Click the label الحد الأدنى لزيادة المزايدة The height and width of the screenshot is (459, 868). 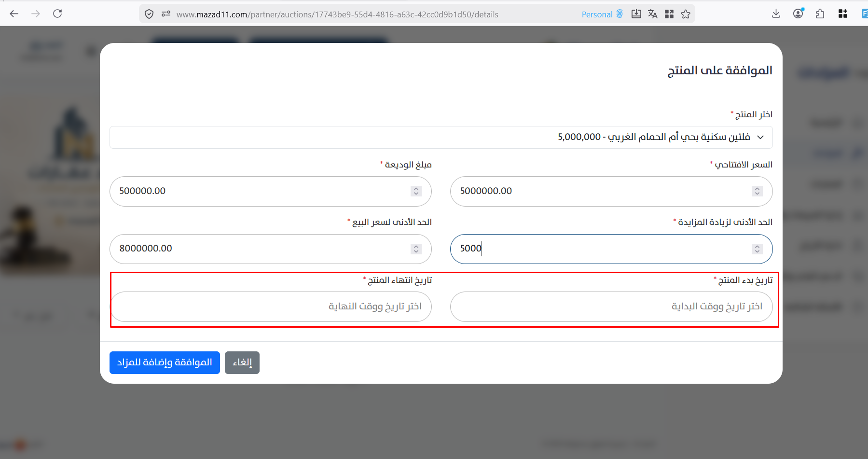point(725,222)
